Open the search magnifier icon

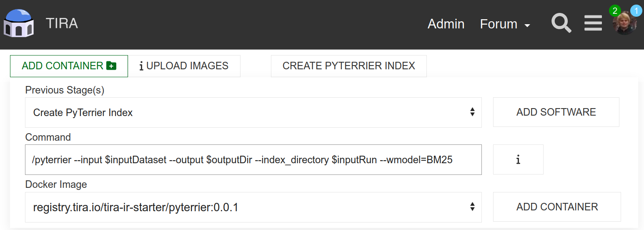[561, 23]
